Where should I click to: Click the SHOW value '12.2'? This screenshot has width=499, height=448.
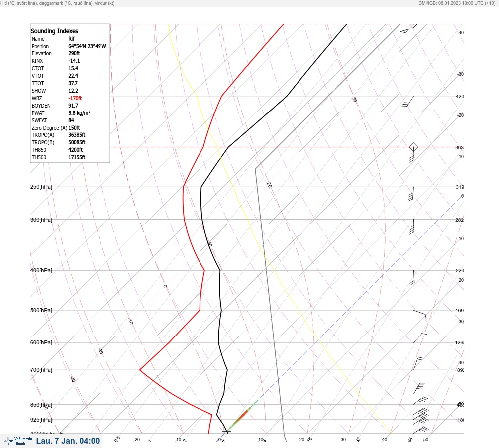pyautogui.click(x=73, y=91)
